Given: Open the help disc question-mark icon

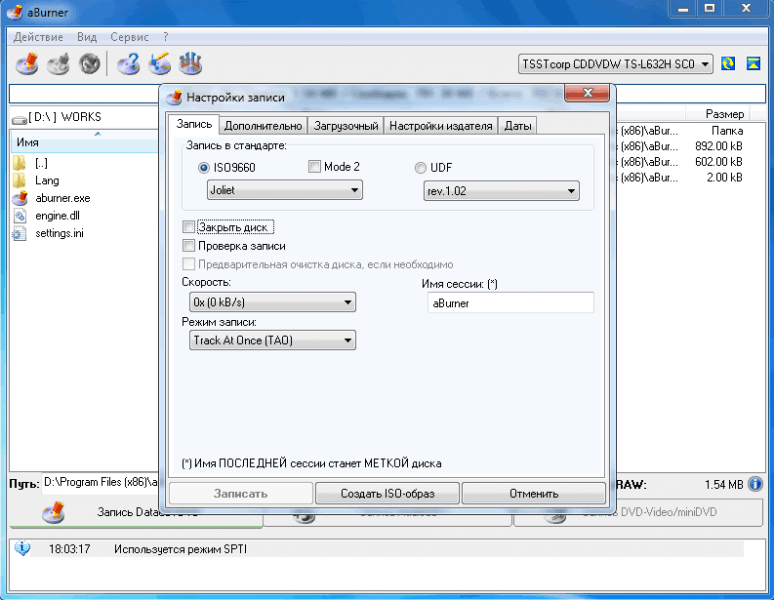Looking at the screenshot, I should point(128,64).
